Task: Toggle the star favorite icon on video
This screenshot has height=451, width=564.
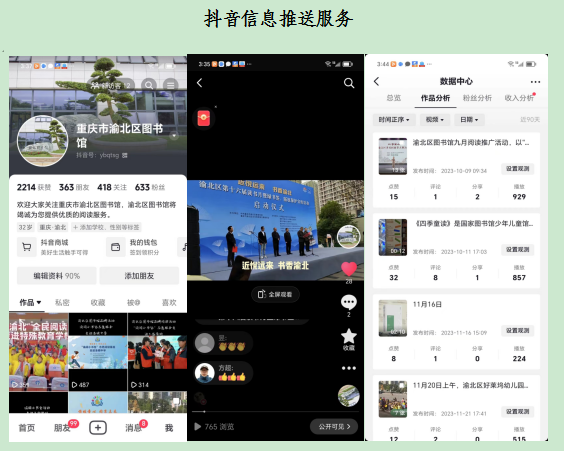Action: coord(349,336)
